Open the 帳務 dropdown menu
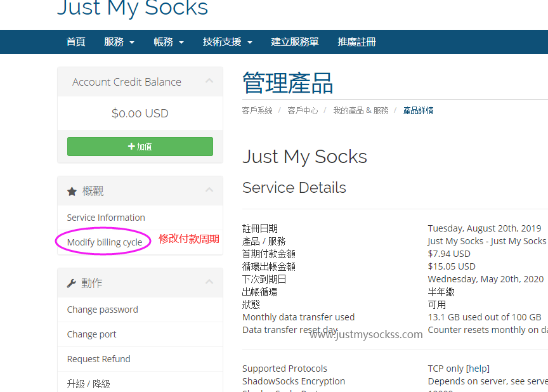 pyautogui.click(x=169, y=42)
